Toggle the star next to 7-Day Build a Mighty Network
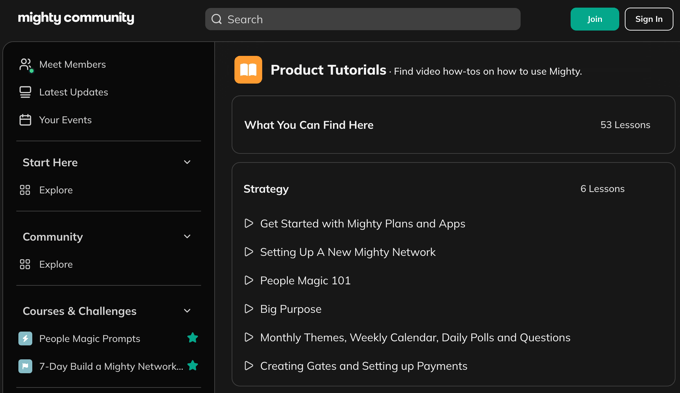 [193, 366]
